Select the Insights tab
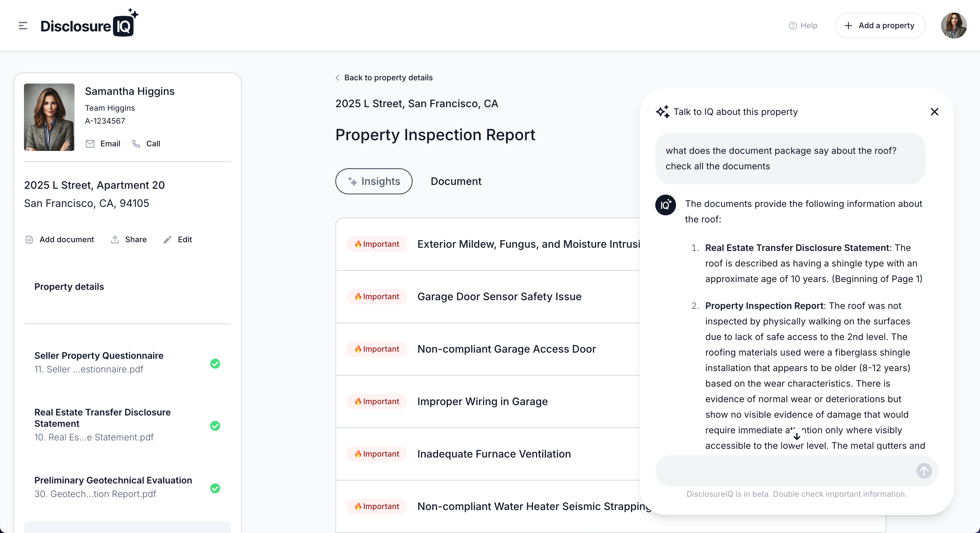The height and width of the screenshot is (533, 980). [x=374, y=181]
